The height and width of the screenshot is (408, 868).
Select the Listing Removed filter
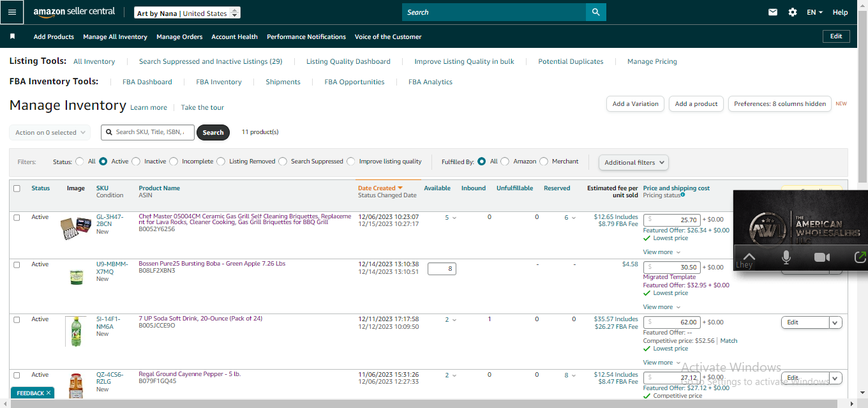pyautogui.click(x=221, y=162)
